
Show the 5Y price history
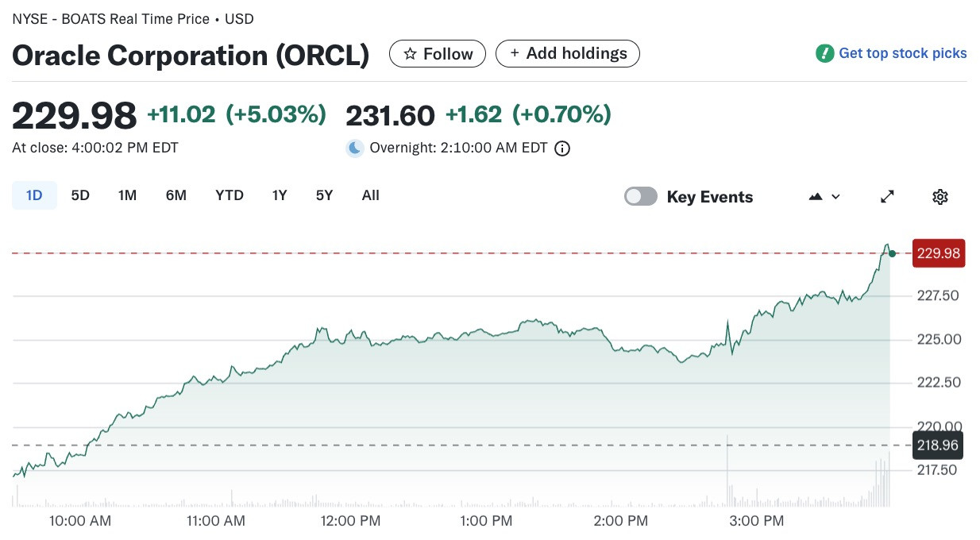pos(324,195)
